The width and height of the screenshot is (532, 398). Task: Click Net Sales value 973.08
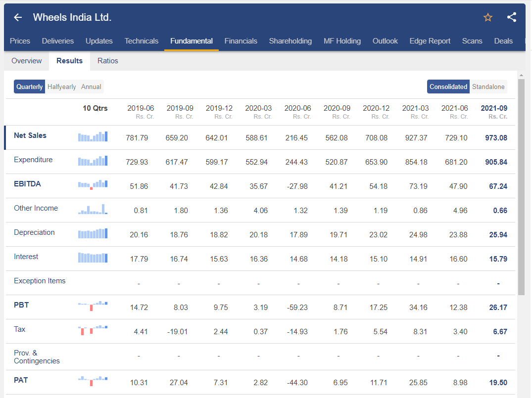tap(496, 138)
